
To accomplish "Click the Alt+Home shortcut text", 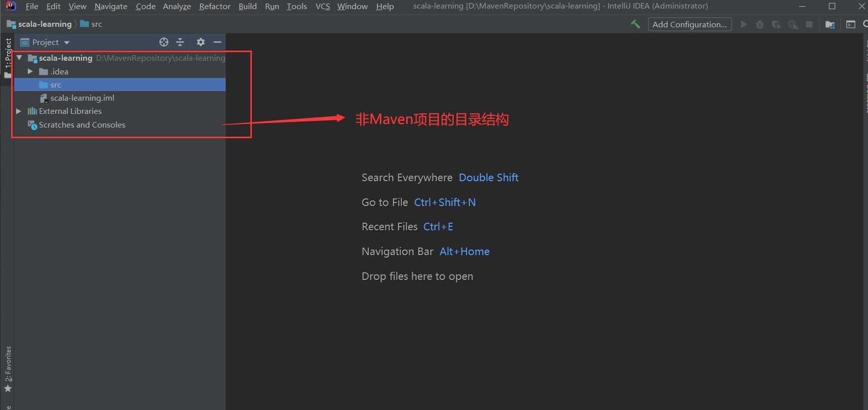I will pyautogui.click(x=464, y=252).
